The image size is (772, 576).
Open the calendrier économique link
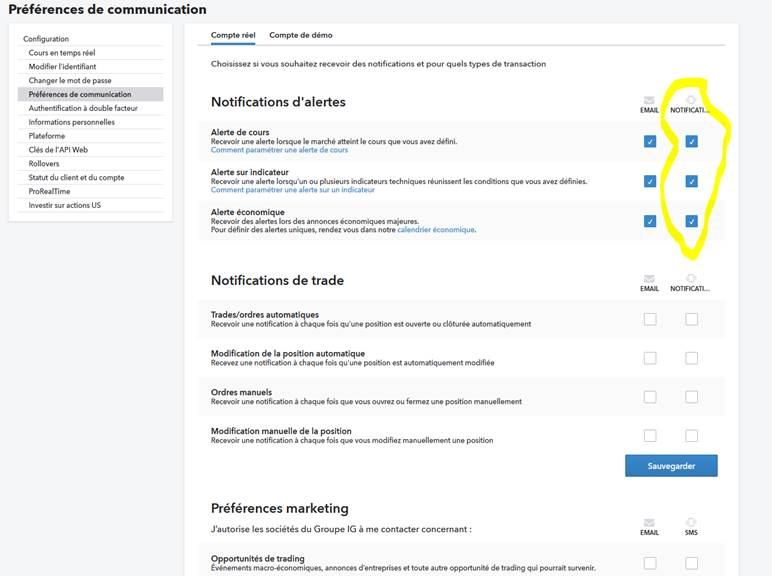click(436, 229)
